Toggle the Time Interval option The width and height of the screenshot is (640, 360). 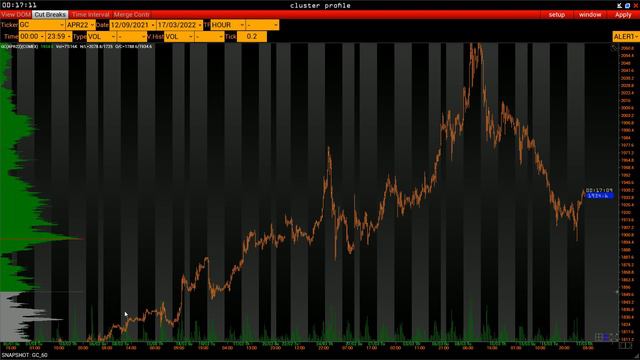point(90,15)
